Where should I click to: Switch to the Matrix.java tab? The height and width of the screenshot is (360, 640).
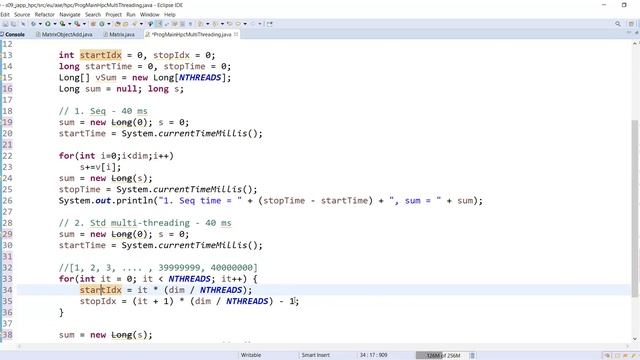(x=119, y=35)
